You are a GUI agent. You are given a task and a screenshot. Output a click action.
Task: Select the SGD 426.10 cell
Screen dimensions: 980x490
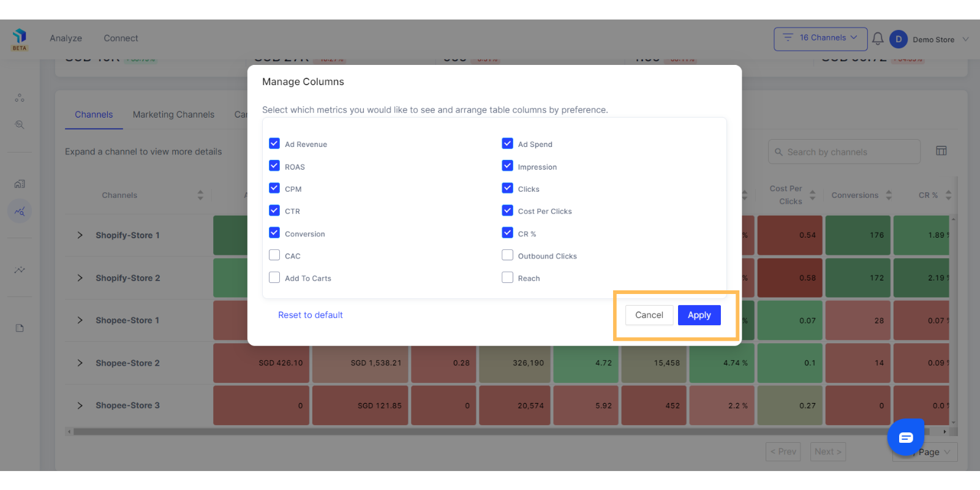(x=262, y=363)
